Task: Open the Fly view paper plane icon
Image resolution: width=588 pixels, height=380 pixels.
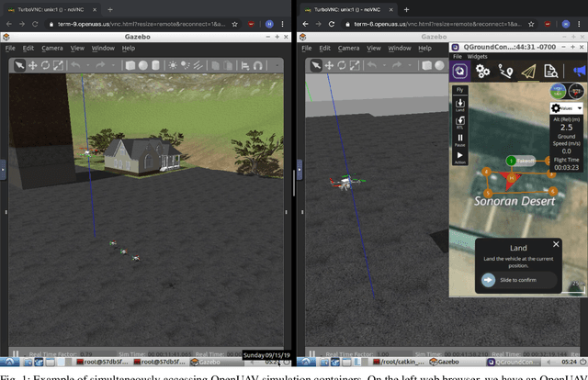Action: pos(528,72)
